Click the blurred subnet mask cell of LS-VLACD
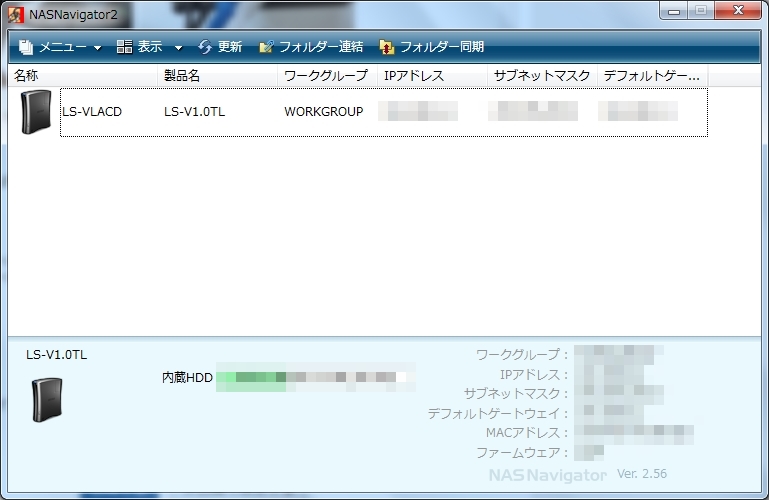This screenshot has width=769, height=500. pos(533,111)
